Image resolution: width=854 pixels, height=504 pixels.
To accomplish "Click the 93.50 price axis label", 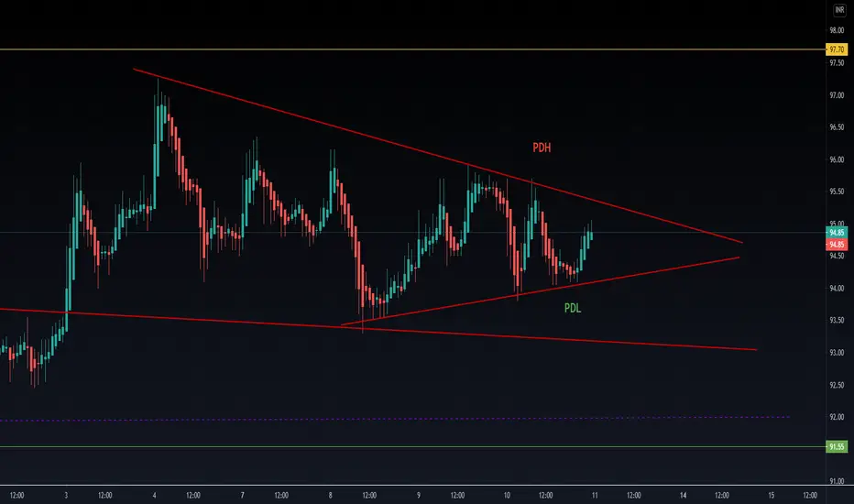I will [x=837, y=321].
